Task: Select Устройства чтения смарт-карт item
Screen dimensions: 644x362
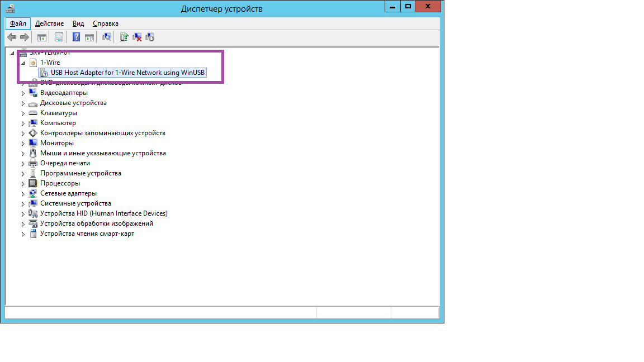Action: pos(87,234)
